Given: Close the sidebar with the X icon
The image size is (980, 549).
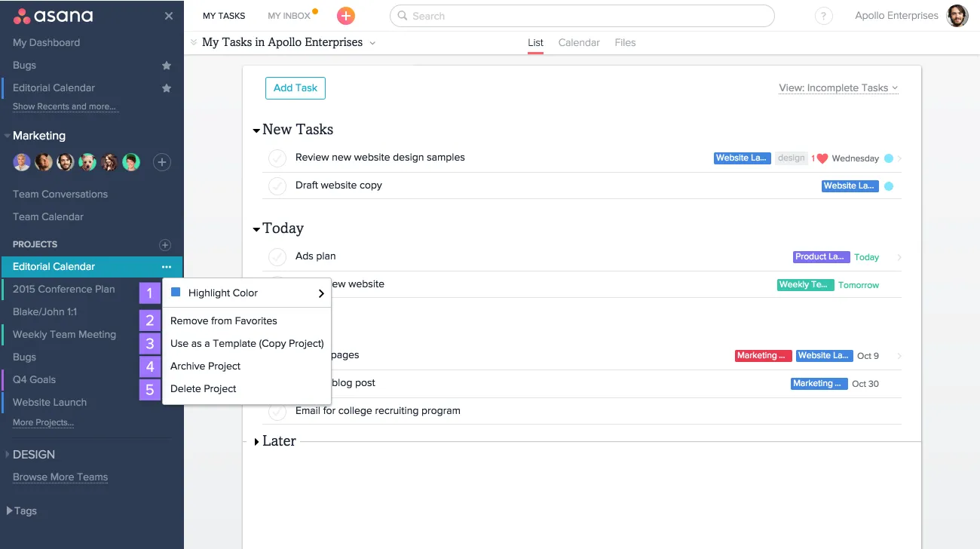Looking at the screenshot, I should tap(168, 16).
